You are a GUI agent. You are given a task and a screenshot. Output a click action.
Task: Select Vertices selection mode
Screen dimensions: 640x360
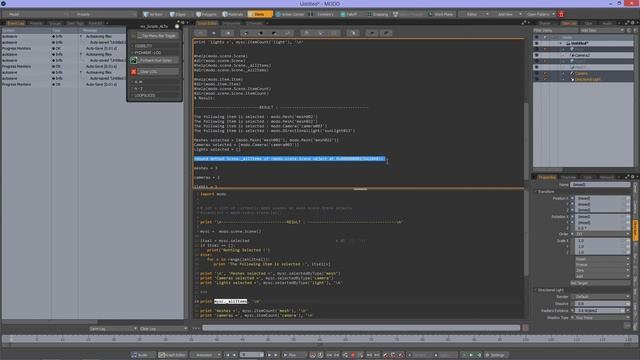pyautogui.click(x=153, y=14)
